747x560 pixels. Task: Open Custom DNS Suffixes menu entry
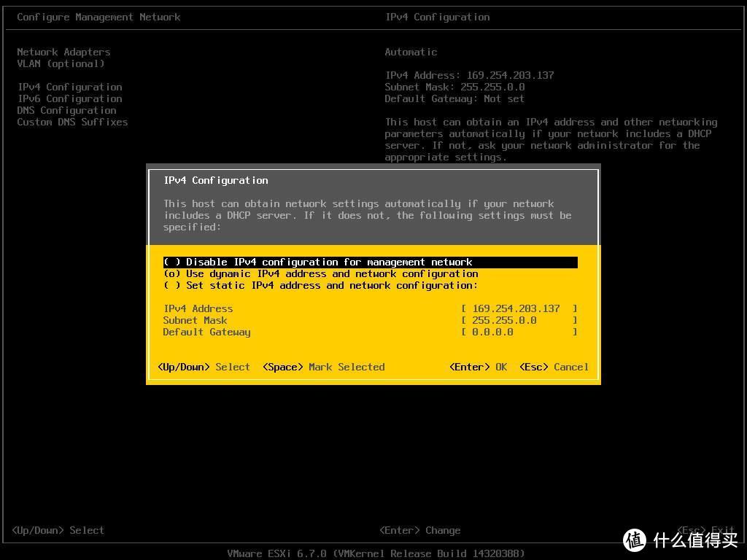click(72, 122)
